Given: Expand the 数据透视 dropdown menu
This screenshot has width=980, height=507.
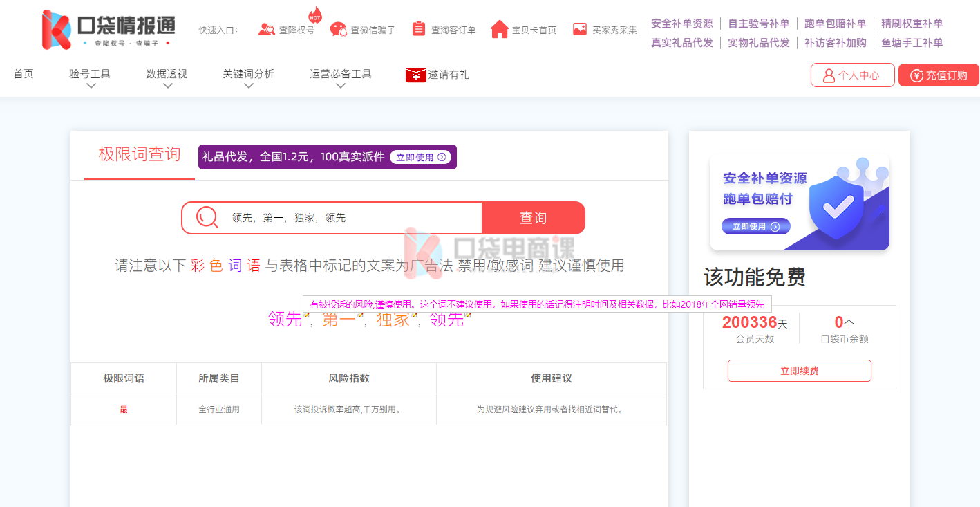Looking at the screenshot, I should [x=167, y=86].
